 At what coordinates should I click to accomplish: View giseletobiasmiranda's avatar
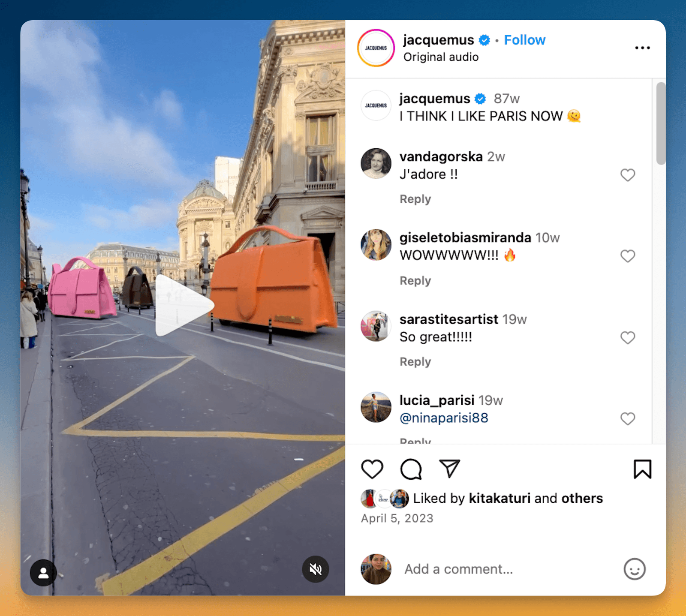(x=376, y=245)
